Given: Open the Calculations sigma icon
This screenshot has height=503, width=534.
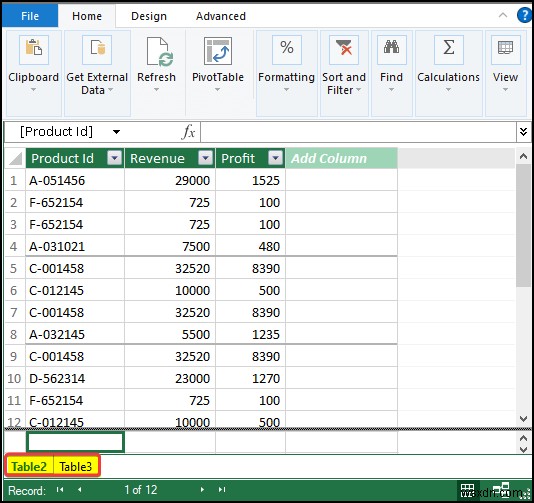Looking at the screenshot, I should click(x=449, y=50).
